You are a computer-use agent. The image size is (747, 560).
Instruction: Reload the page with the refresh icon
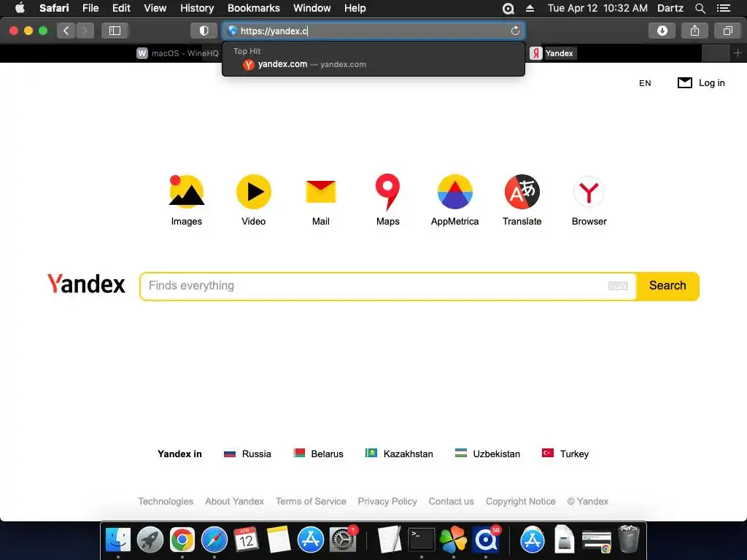click(x=515, y=31)
